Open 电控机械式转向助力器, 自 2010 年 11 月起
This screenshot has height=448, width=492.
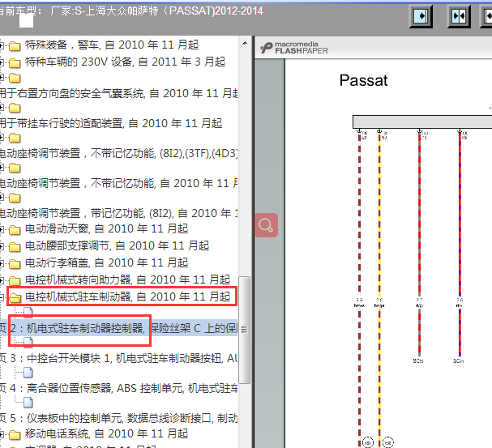point(127,279)
